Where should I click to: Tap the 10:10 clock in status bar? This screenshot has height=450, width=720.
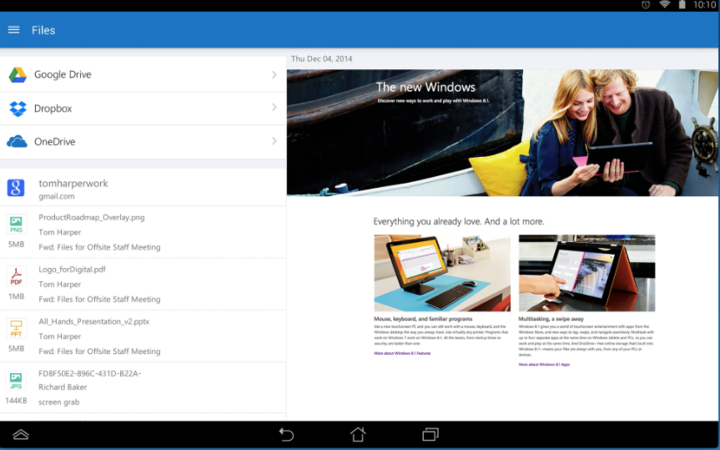coord(704,5)
